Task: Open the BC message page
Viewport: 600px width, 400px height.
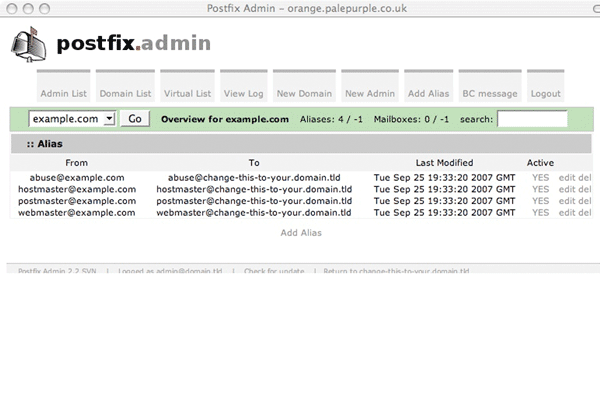Action: pos(490,93)
